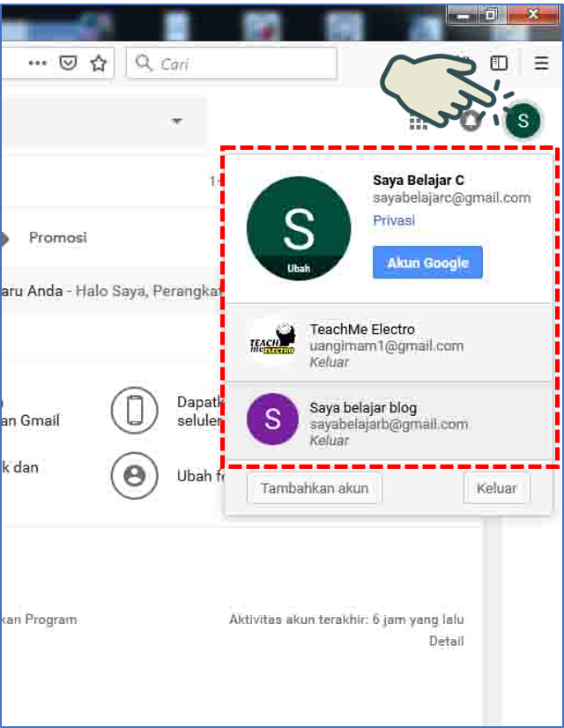Expand the search options dropdown arrow
Viewport: 564px width, 728px height.
176,121
